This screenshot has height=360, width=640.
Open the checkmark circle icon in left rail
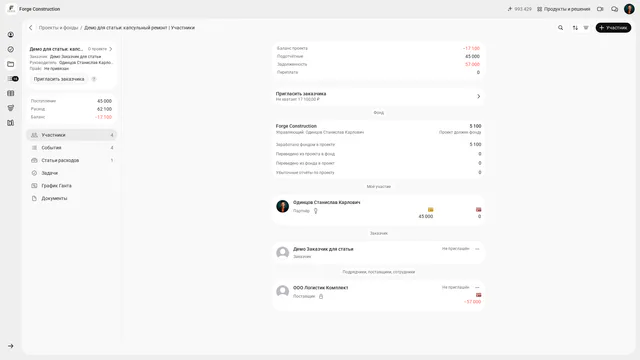[x=11, y=49]
